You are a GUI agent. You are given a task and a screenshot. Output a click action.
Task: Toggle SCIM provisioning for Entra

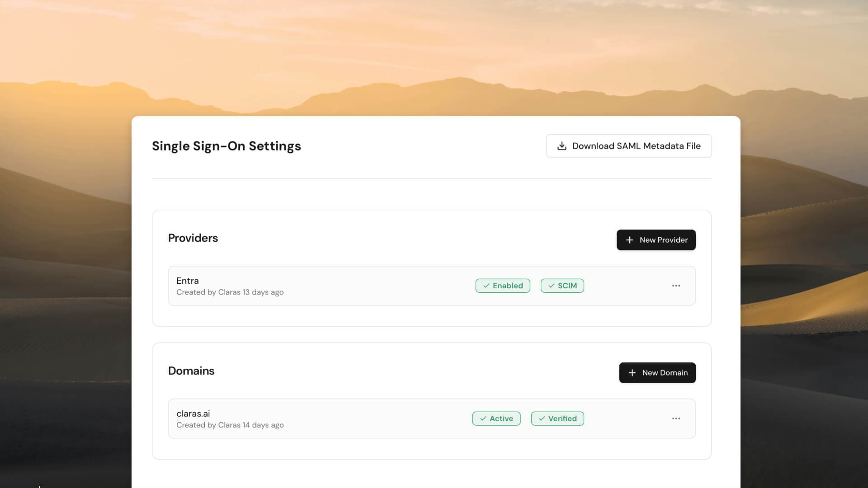tap(562, 286)
